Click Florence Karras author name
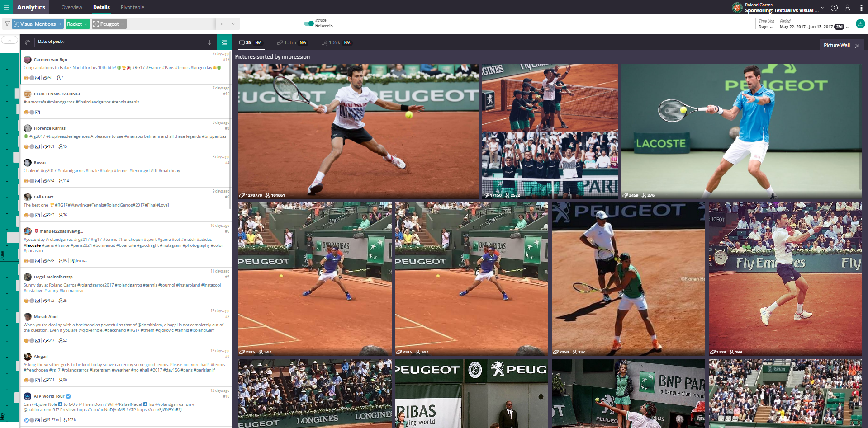Viewport: 868px width, 428px height. click(x=50, y=128)
